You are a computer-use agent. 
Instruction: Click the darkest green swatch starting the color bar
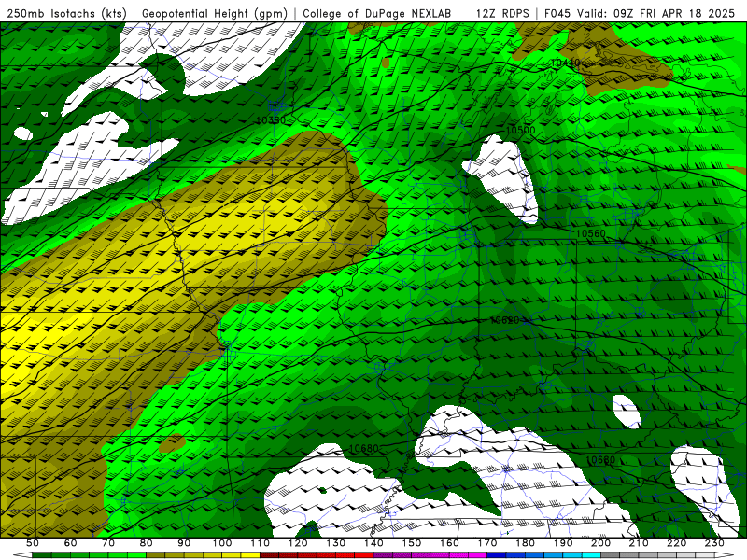[x=42, y=554]
